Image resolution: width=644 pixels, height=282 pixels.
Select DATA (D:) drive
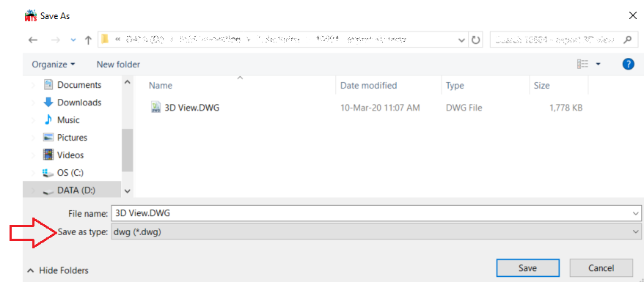(77, 190)
